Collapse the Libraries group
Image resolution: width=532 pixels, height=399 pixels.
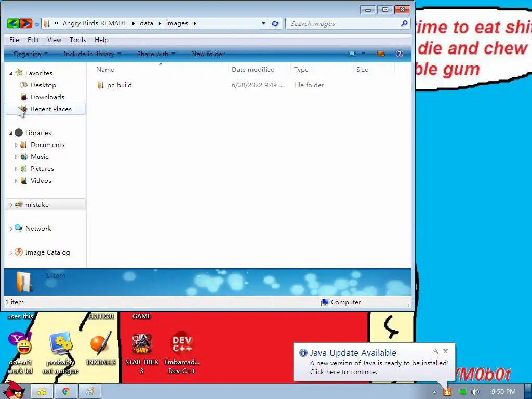tap(11, 133)
